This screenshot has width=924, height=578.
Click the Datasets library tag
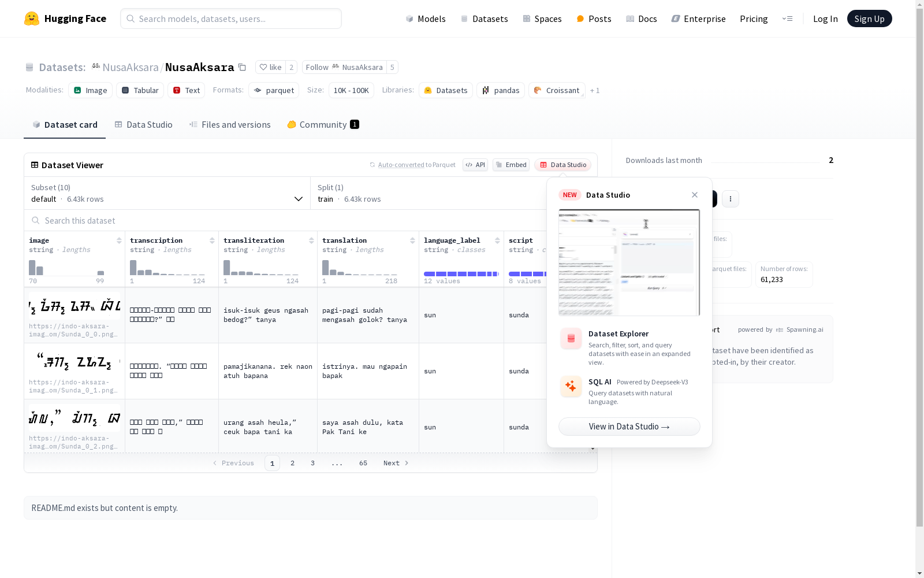click(446, 90)
